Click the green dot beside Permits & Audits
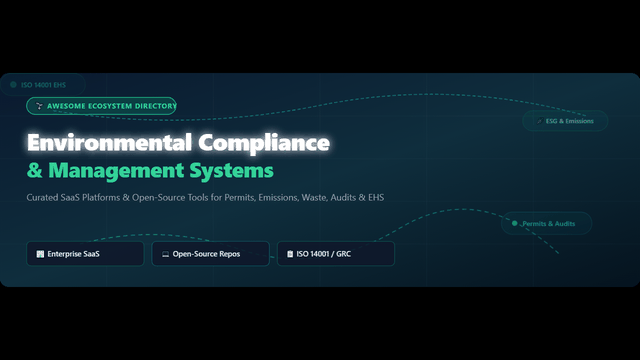 (515, 223)
